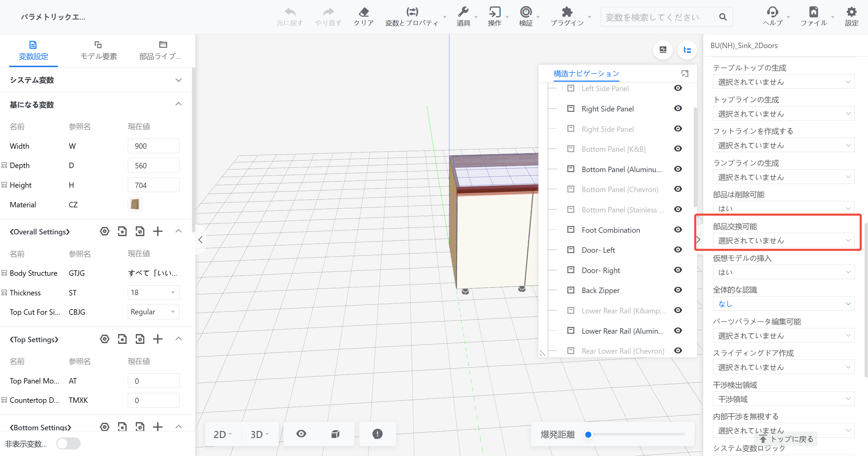Collapse the left panel with arrow handle

[x=201, y=240]
